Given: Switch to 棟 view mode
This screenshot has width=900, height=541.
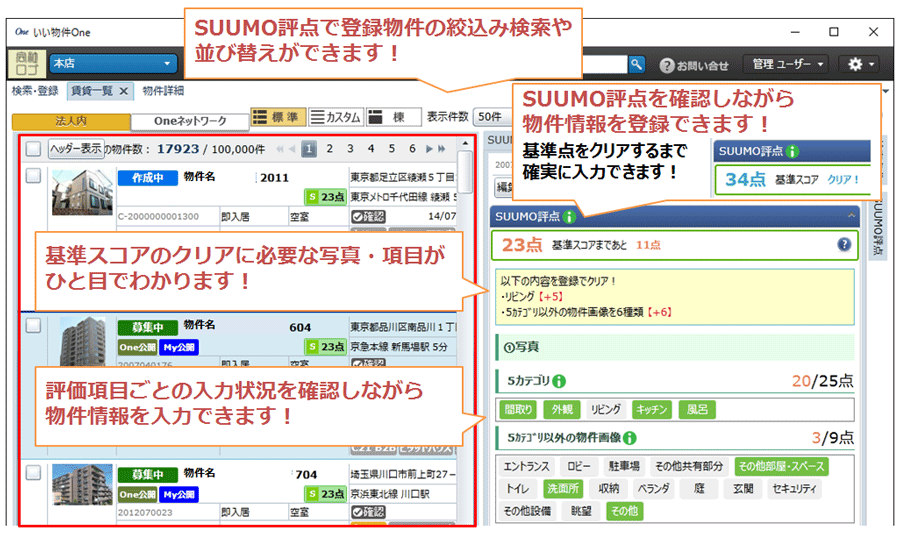Looking at the screenshot, I should click(394, 117).
